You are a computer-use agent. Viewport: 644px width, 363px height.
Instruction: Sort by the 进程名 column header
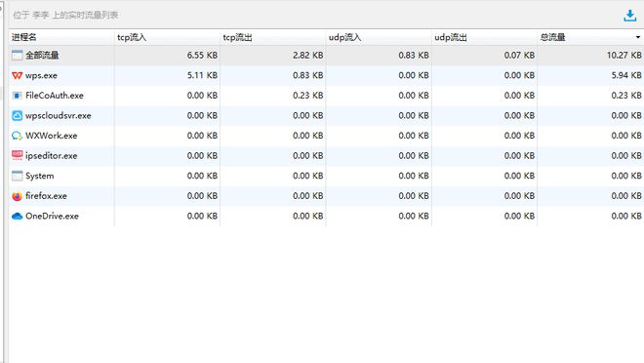coord(61,37)
